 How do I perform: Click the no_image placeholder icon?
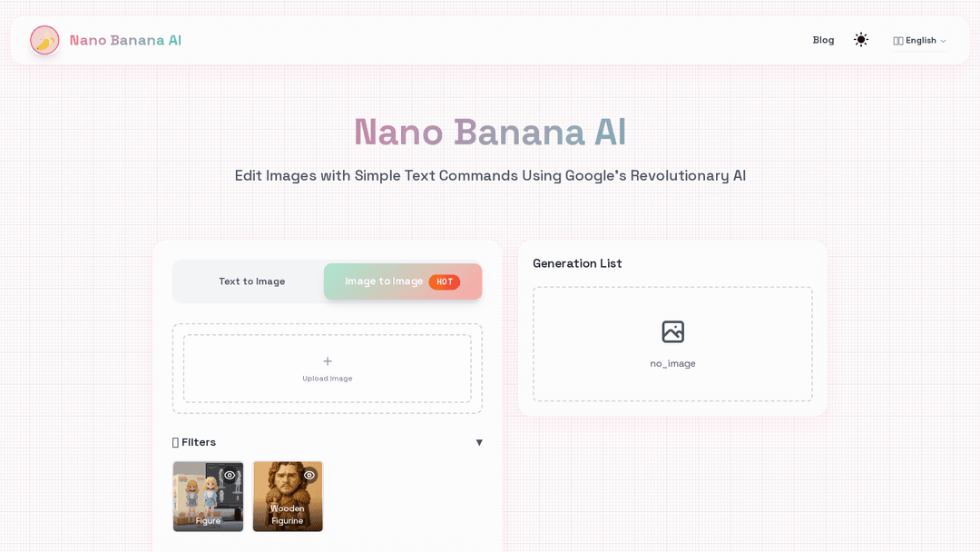click(673, 332)
